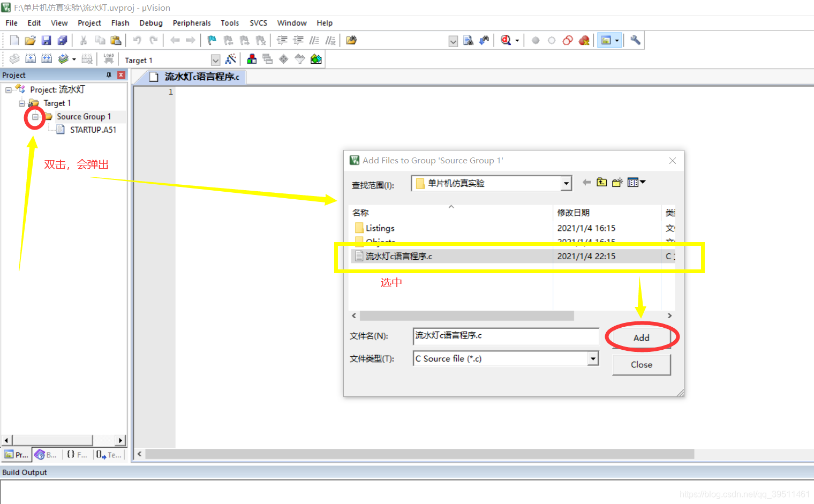Click the editor horizontal scrollbar
Image resolution: width=814 pixels, height=504 pixels.
pos(419,454)
